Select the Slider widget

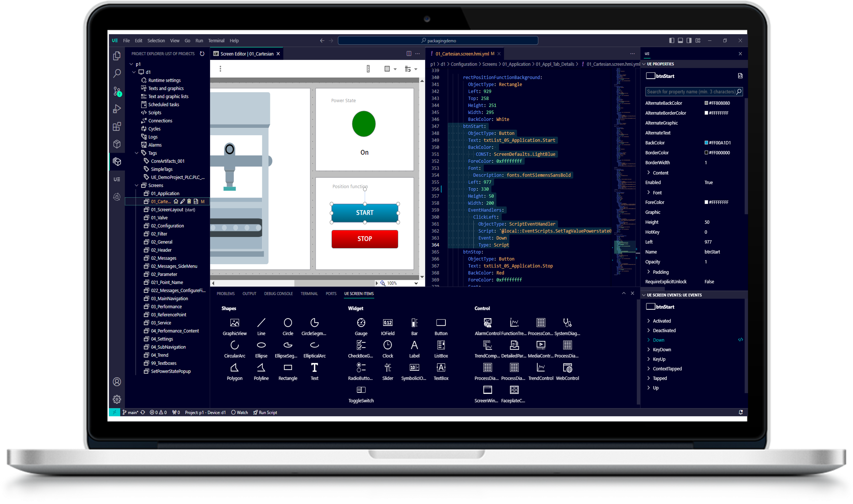pyautogui.click(x=388, y=372)
